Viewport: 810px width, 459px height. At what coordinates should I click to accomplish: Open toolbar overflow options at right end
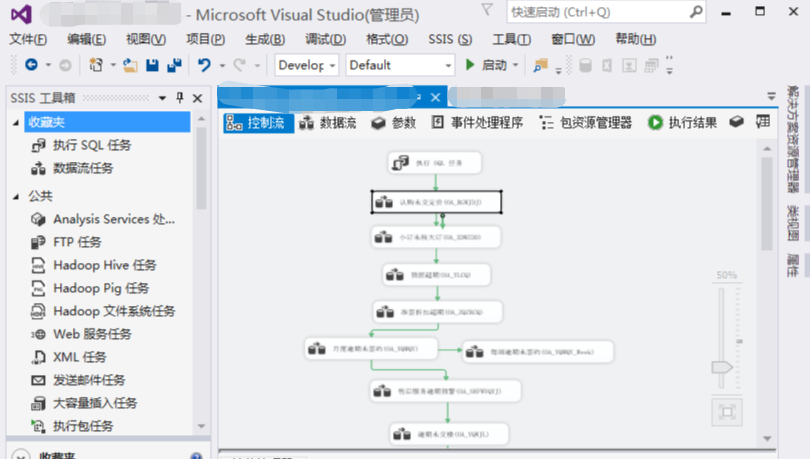pyautogui.click(x=669, y=66)
